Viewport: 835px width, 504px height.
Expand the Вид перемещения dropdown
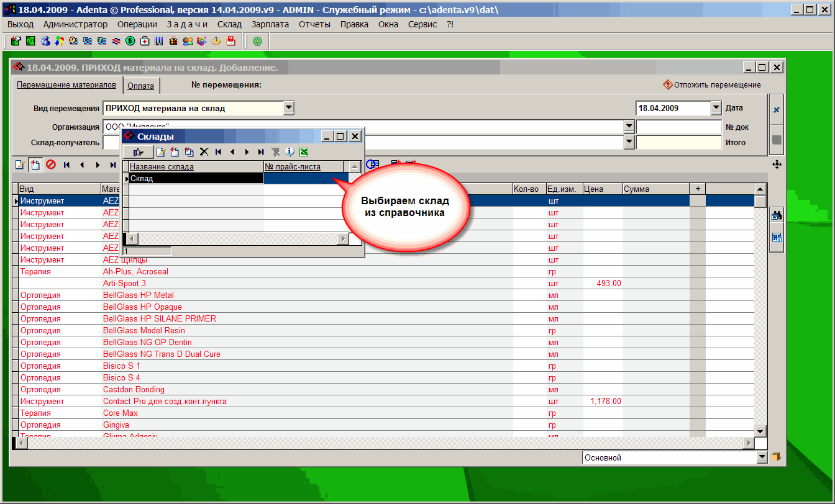click(x=288, y=108)
